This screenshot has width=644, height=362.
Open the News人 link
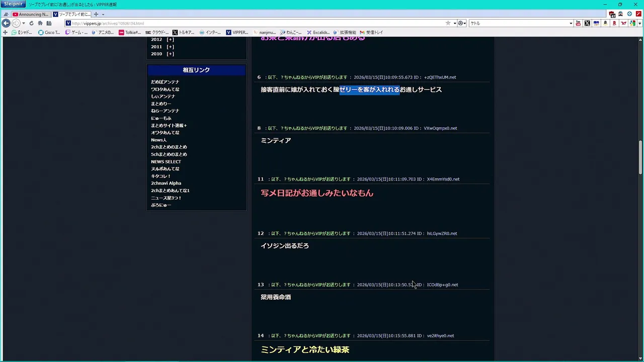pyautogui.click(x=159, y=140)
